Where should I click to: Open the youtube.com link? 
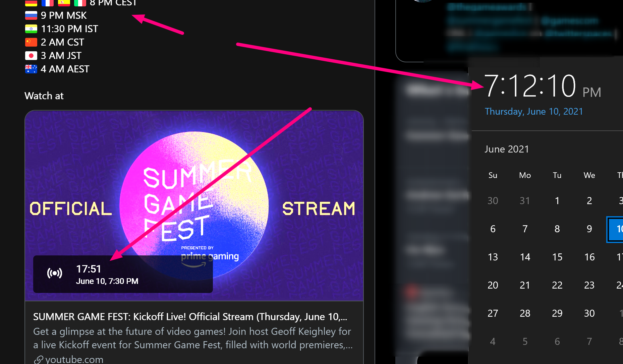pyautogui.click(x=74, y=359)
